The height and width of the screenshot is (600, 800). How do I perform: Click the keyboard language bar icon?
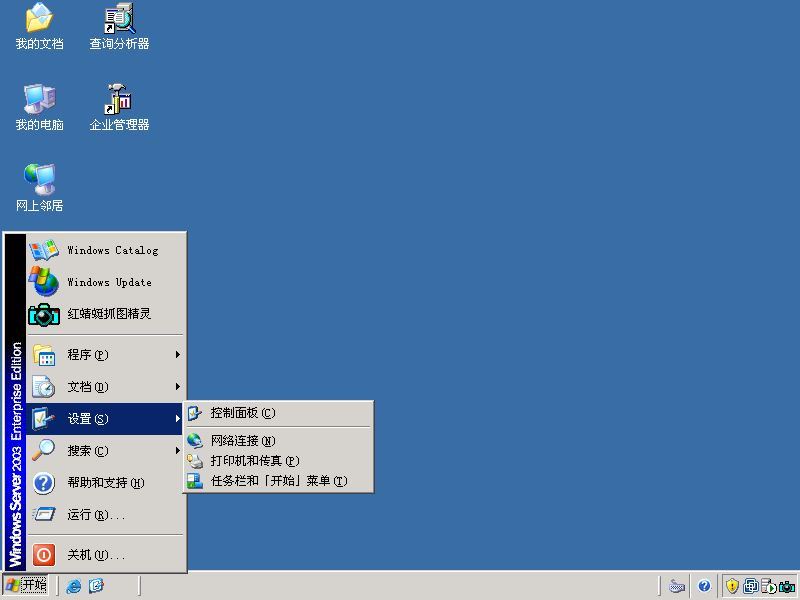click(x=677, y=586)
